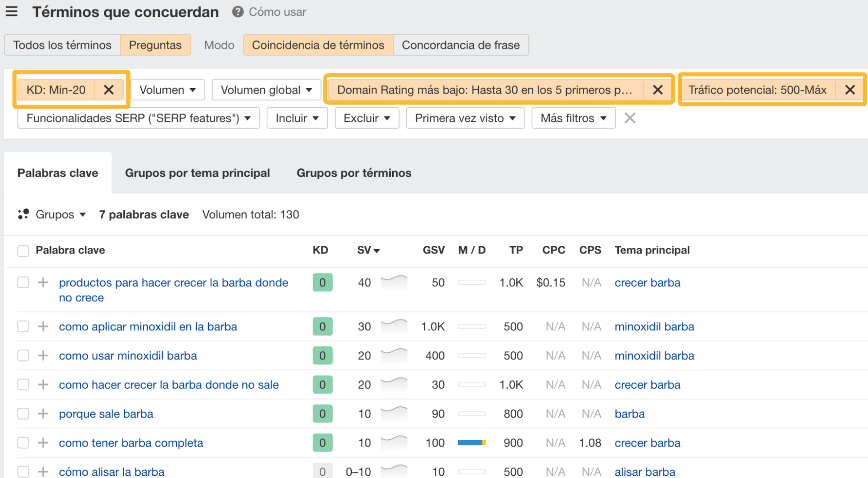
Task: Show SV trend sparkline for 'como tener barba completa'
Action: tap(394, 442)
